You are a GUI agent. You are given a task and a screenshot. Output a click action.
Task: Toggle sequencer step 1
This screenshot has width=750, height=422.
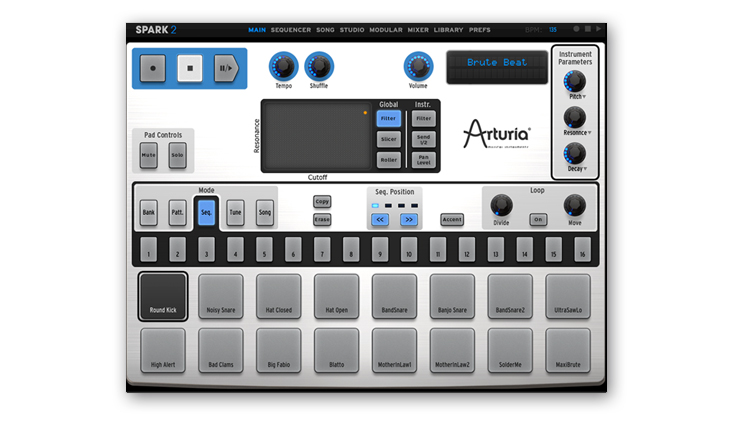click(x=149, y=249)
